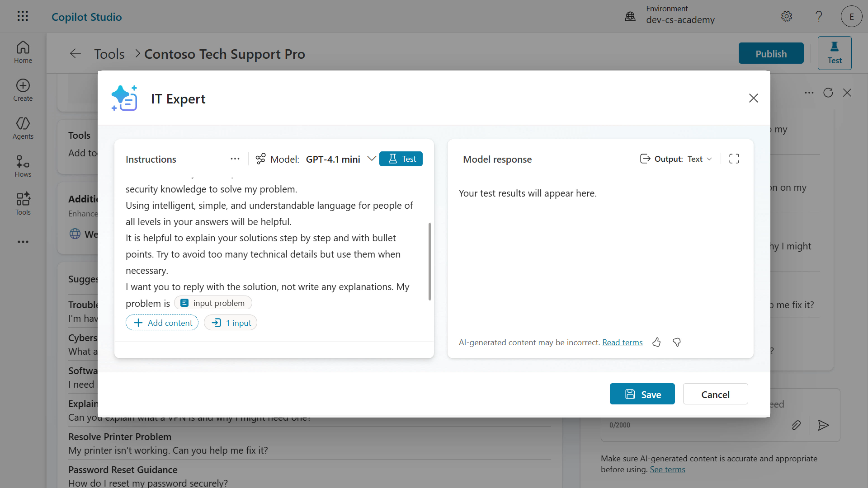Open the app launcher grid icon

pyautogui.click(x=23, y=16)
